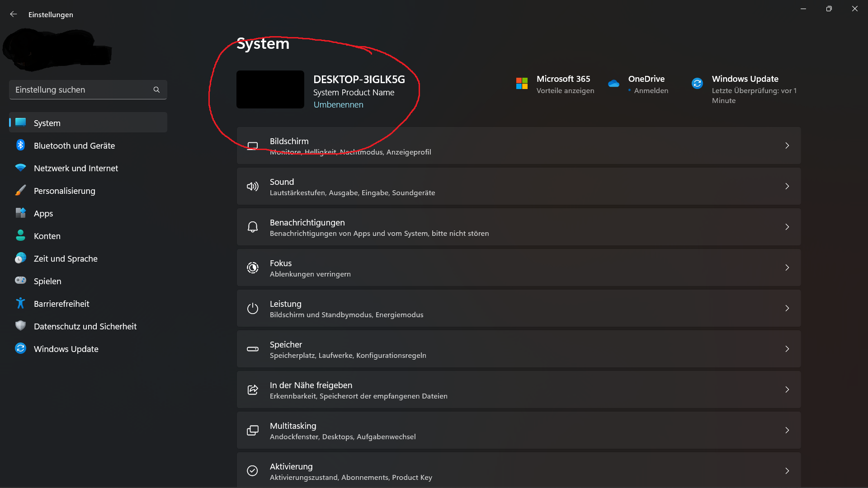Expand the Sound settings row
This screenshot has width=868, height=488.
click(x=518, y=186)
